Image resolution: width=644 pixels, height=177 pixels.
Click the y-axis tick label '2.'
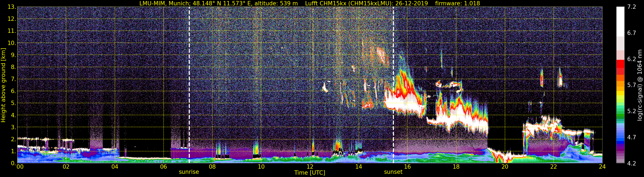coord(13,139)
